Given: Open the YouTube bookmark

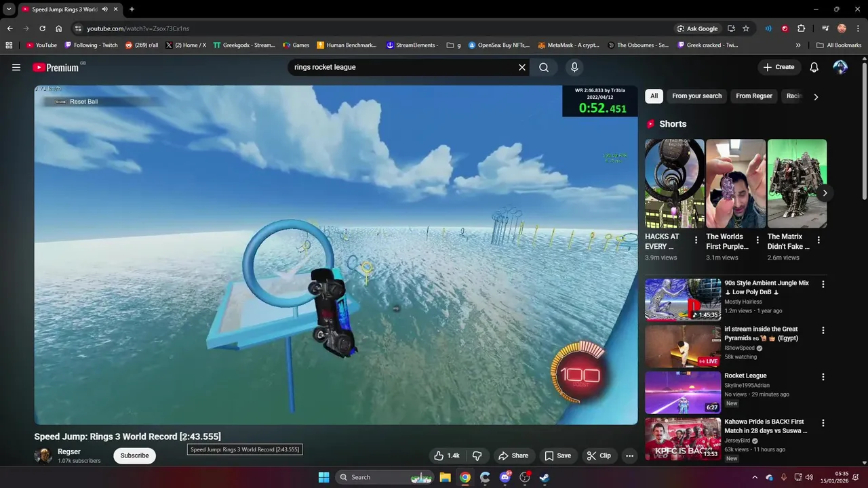Looking at the screenshot, I should click(41, 45).
